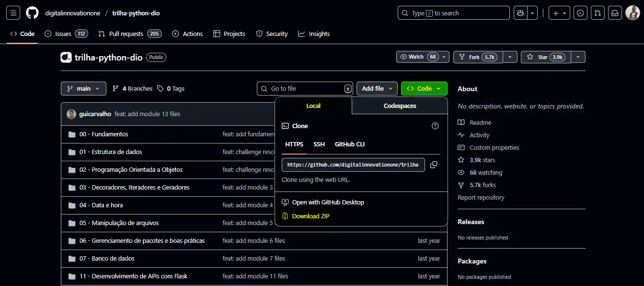Open the Watch notifications dropdown
Image resolution: width=644 pixels, height=286 pixels.
(x=423, y=57)
